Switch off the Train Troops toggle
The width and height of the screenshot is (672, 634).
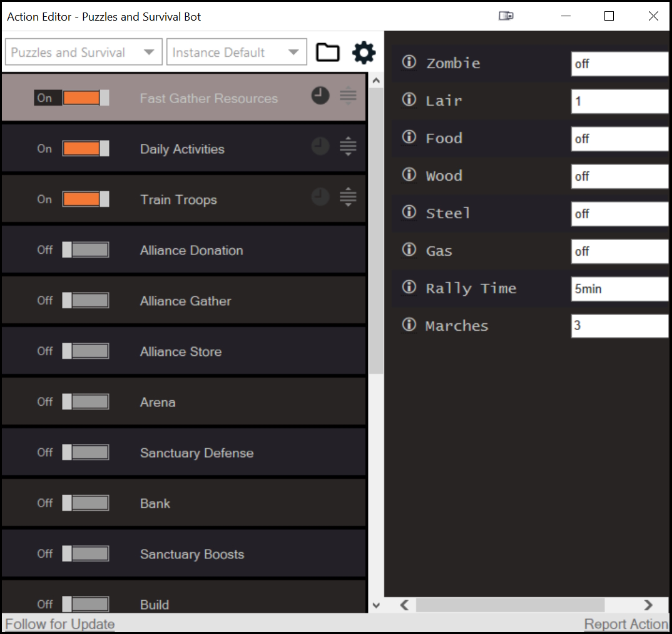pyautogui.click(x=86, y=199)
